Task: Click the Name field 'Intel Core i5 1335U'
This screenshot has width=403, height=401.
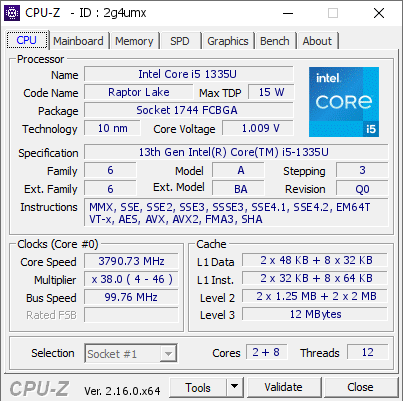Action: tap(189, 74)
